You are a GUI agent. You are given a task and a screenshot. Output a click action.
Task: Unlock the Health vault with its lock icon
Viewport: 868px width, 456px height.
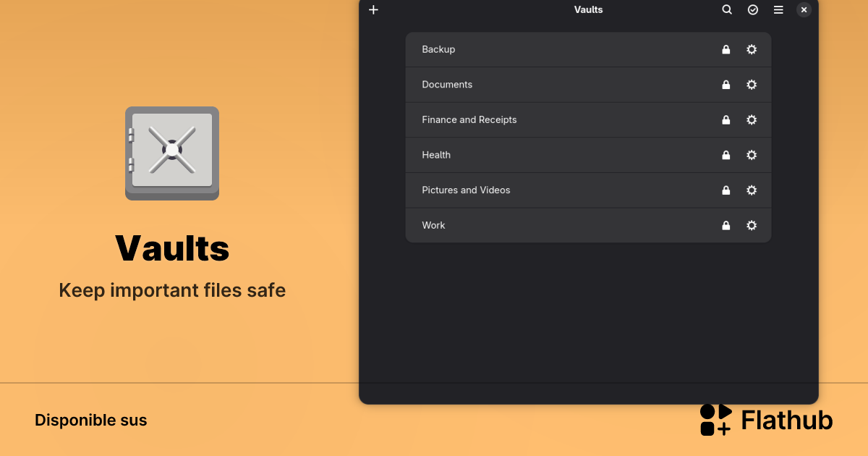click(x=726, y=155)
